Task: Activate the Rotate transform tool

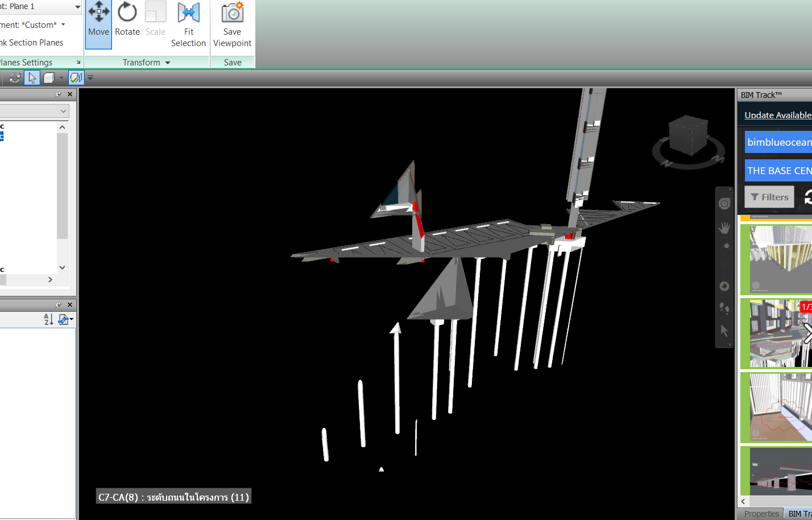Action: point(127,23)
